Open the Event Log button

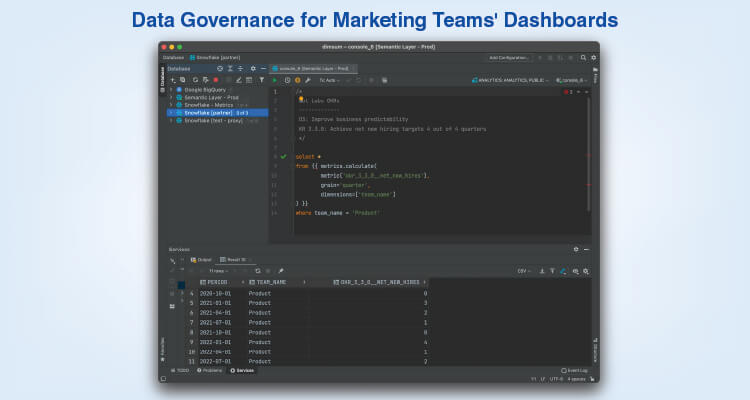(574, 371)
